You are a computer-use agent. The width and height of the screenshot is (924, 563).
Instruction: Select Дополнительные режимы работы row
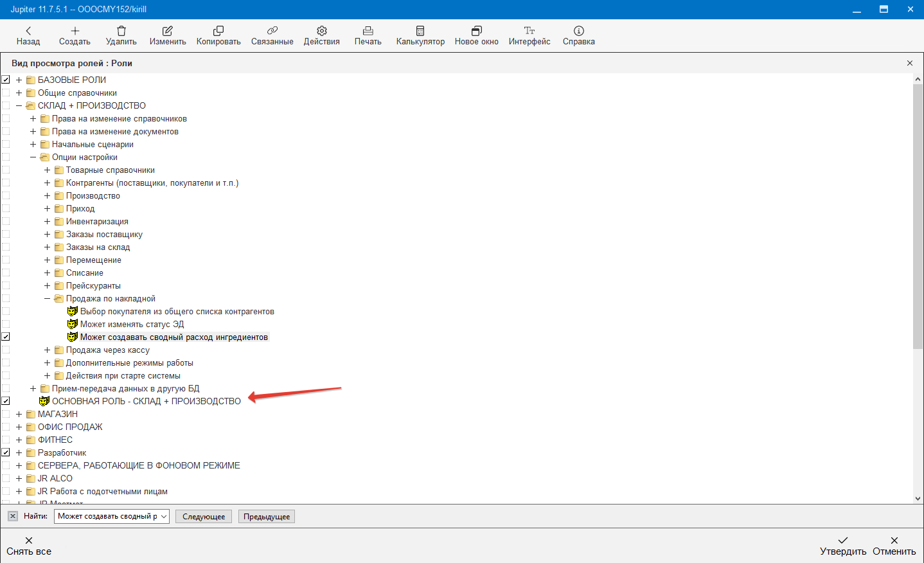click(130, 362)
